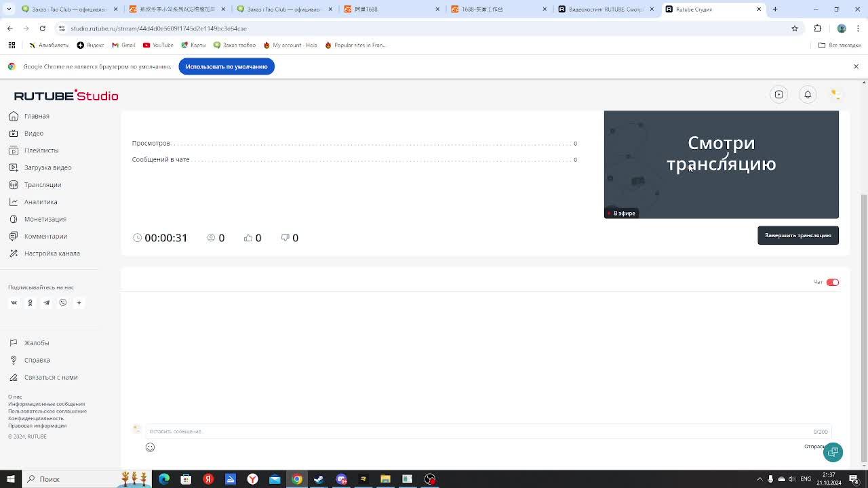This screenshot has height=488, width=868.
Task: Click the likes thumbs-up counter icon
Action: tap(248, 238)
